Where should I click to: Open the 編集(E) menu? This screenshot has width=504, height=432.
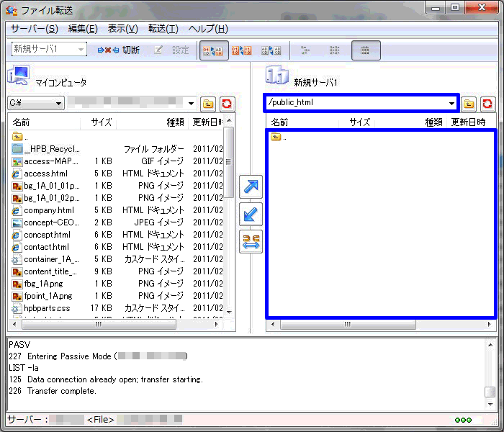83,29
